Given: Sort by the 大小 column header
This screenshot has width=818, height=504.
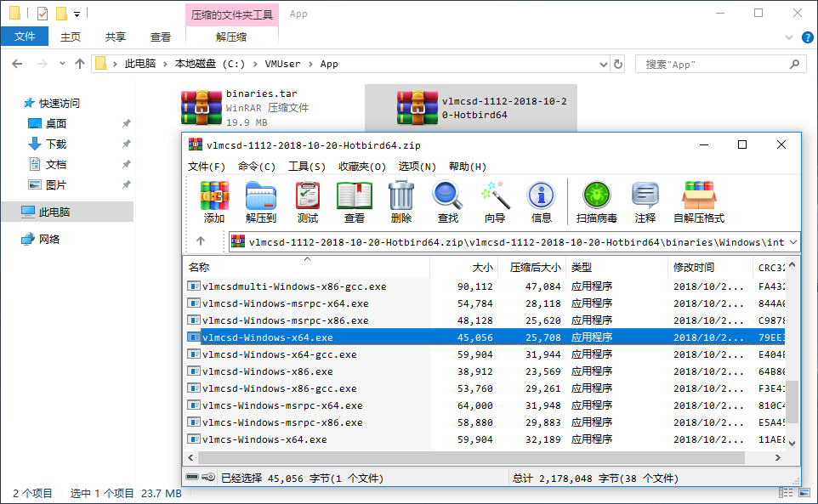Looking at the screenshot, I should (x=463, y=268).
